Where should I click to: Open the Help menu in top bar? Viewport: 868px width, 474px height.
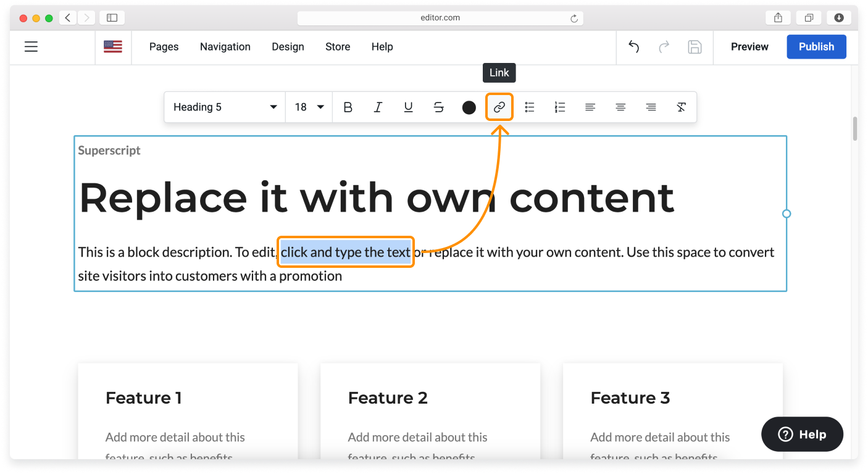click(x=382, y=47)
